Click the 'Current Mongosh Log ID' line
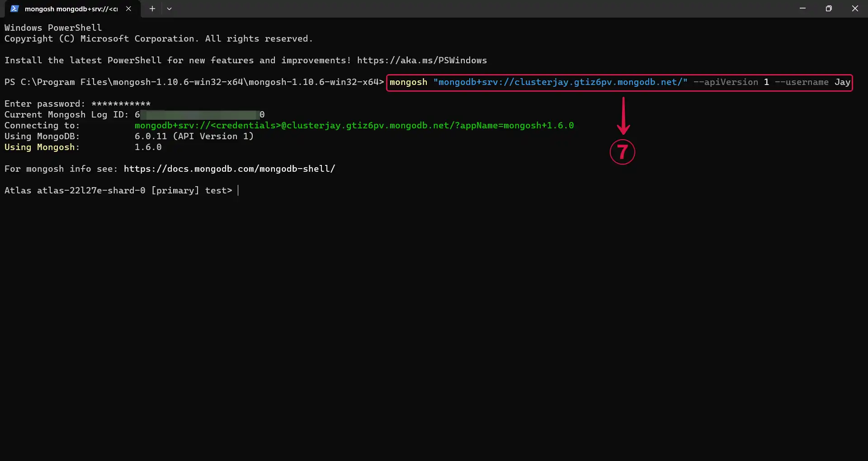Image resolution: width=868 pixels, height=461 pixels. tap(134, 114)
